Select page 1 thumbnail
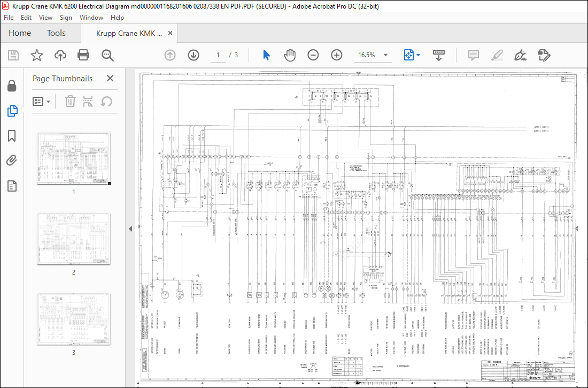The image size is (588, 388). 74,158
